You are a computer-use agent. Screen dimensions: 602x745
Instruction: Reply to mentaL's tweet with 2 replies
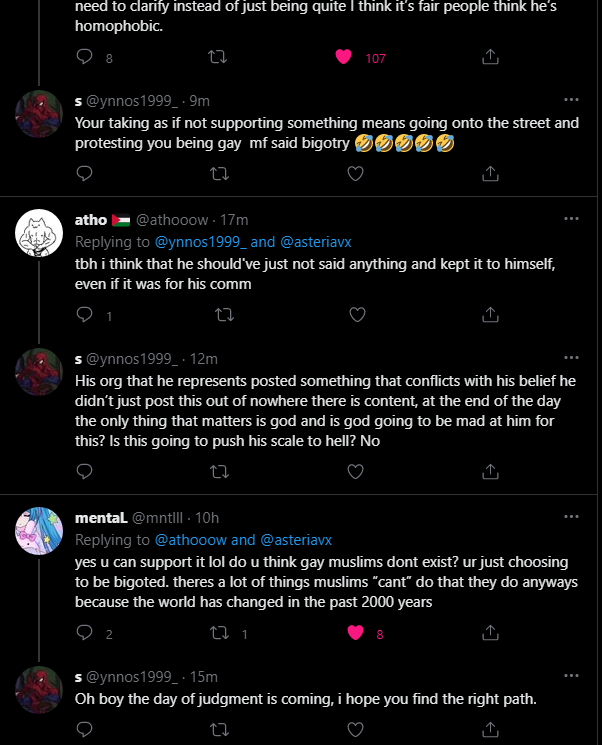[84, 633]
